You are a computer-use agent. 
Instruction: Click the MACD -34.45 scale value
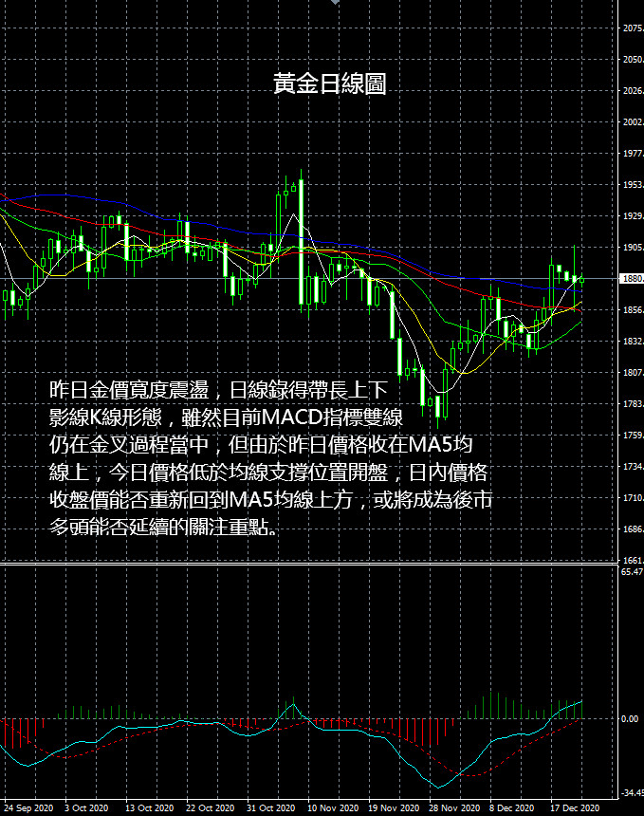(x=632, y=792)
